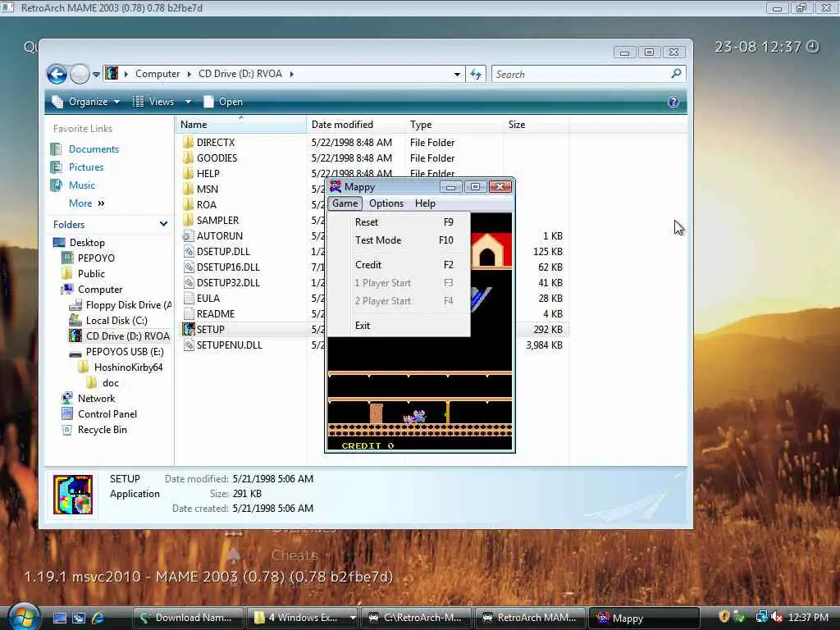
Task: Choose Reset from the Game menu
Action: (399, 222)
